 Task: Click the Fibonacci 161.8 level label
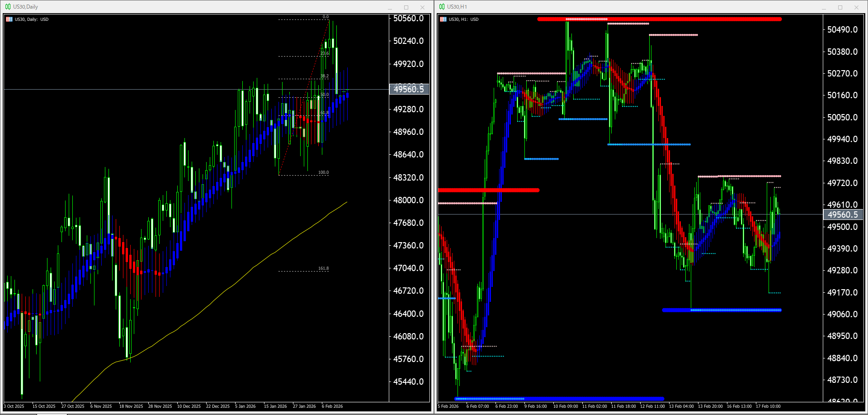click(323, 268)
